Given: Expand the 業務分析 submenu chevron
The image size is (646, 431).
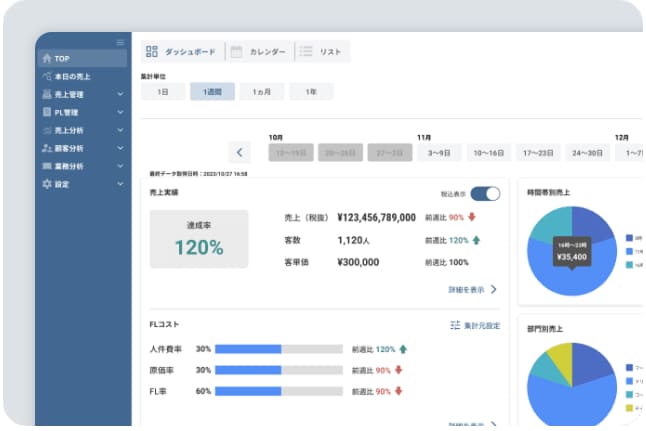Looking at the screenshot, I should (x=120, y=166).
